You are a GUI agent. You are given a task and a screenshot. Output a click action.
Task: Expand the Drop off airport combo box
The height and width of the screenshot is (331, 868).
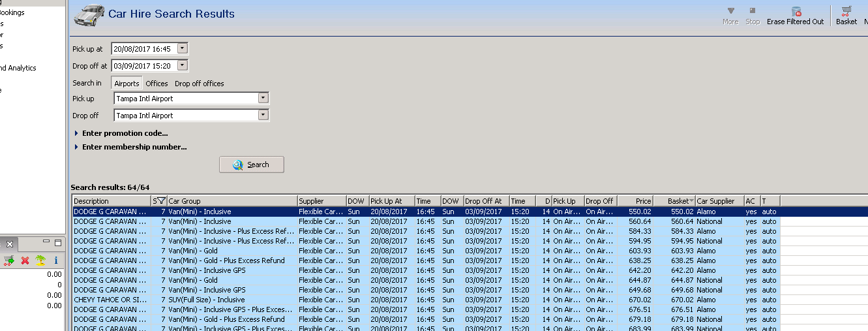pos(263,116)
